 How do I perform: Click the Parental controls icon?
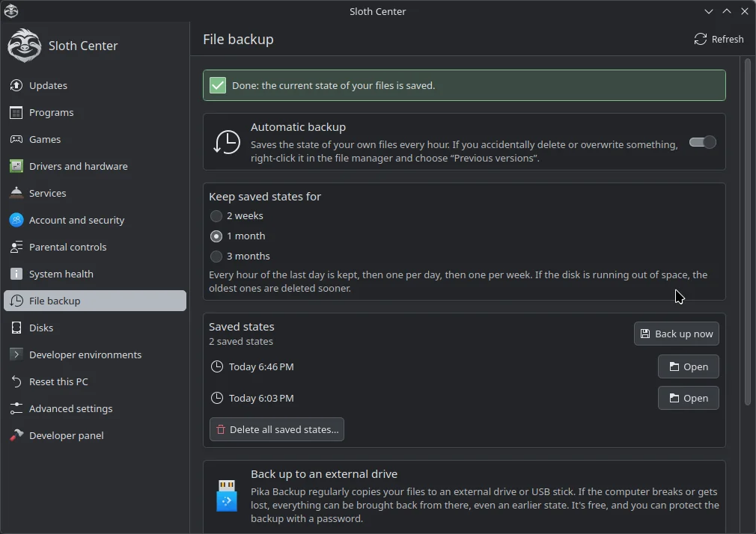pos(16,247)
